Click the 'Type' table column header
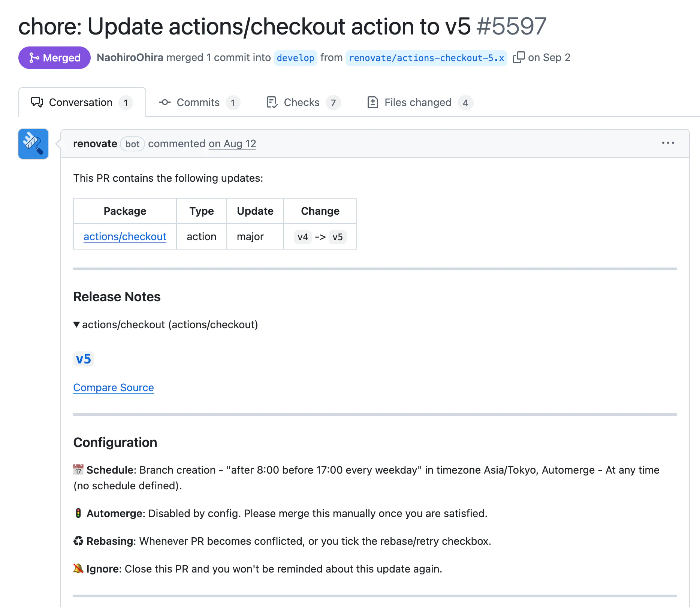 click(x=202, y=211)
